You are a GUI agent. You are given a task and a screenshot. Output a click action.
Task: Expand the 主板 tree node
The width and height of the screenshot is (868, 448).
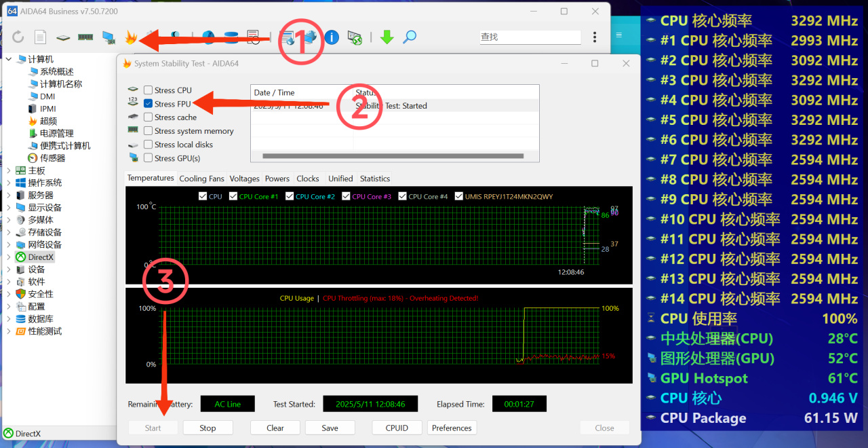9,170
